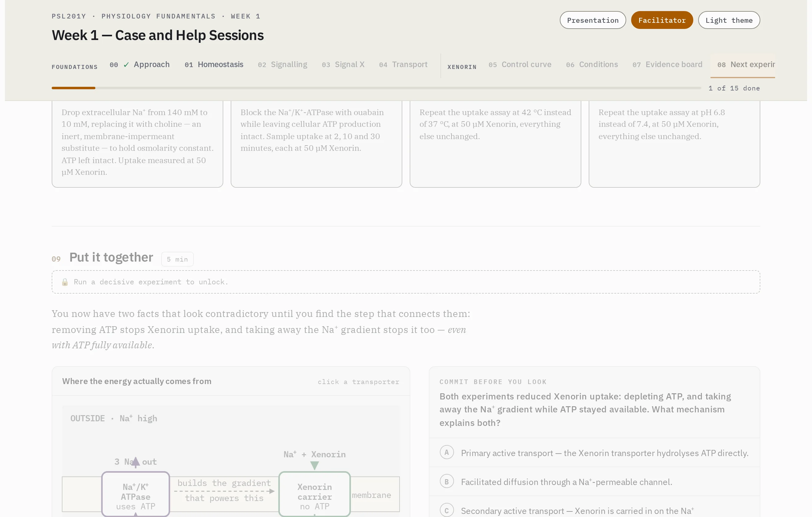Click the session progress bar
Image resolution: width=812 pixels, height=517 pixels.
(x=376, y=88)
